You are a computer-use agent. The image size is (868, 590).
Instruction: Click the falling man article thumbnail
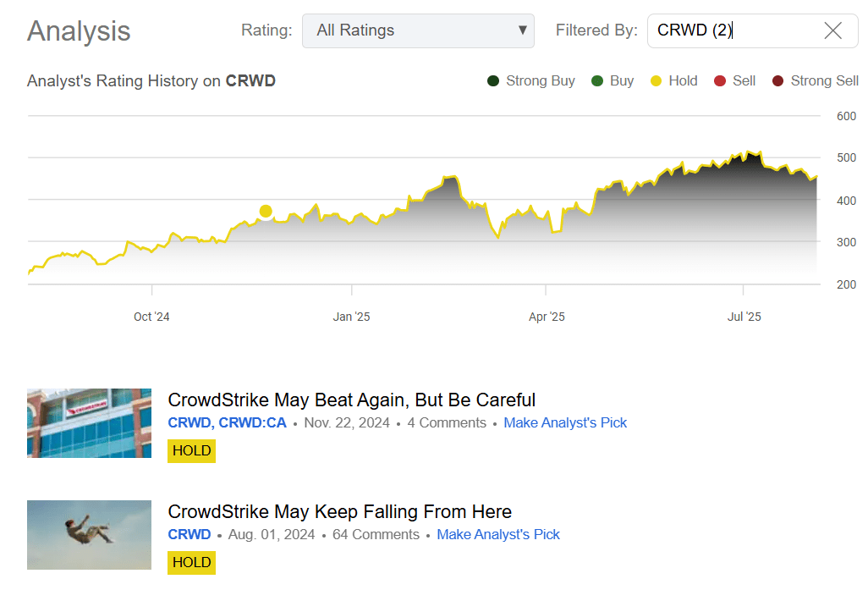[x=89, y=535]
